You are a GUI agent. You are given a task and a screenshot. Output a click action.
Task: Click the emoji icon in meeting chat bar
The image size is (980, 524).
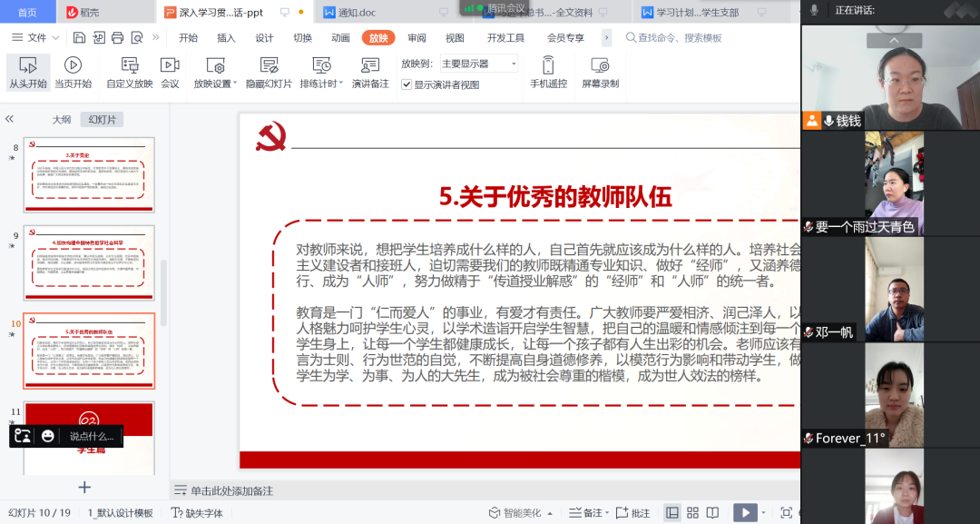point(48,436)
